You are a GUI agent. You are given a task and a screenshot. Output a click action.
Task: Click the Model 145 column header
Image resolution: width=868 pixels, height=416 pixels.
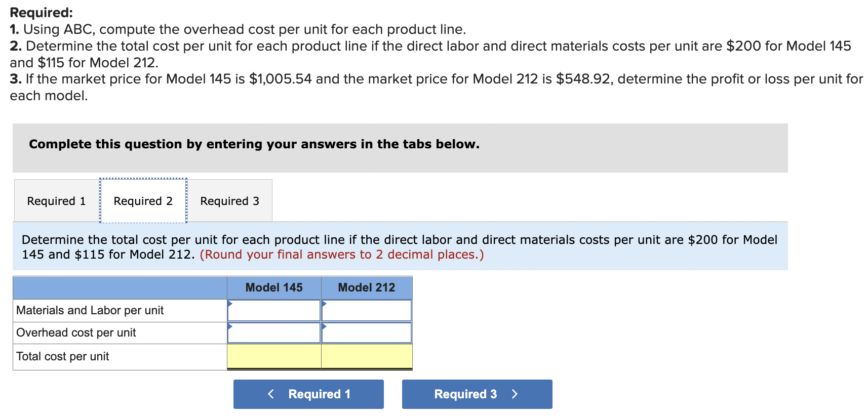pyautogui.click(x=274, y=287)
